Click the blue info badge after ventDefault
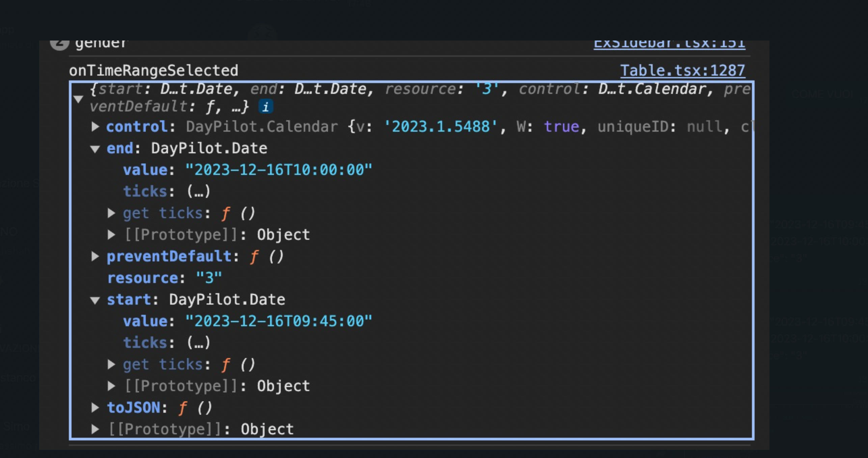 click(266, 107)
